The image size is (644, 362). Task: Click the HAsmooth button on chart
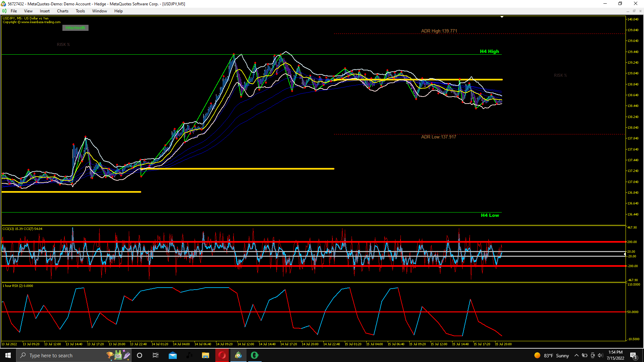pyautogui.click(x=75, y=28)
